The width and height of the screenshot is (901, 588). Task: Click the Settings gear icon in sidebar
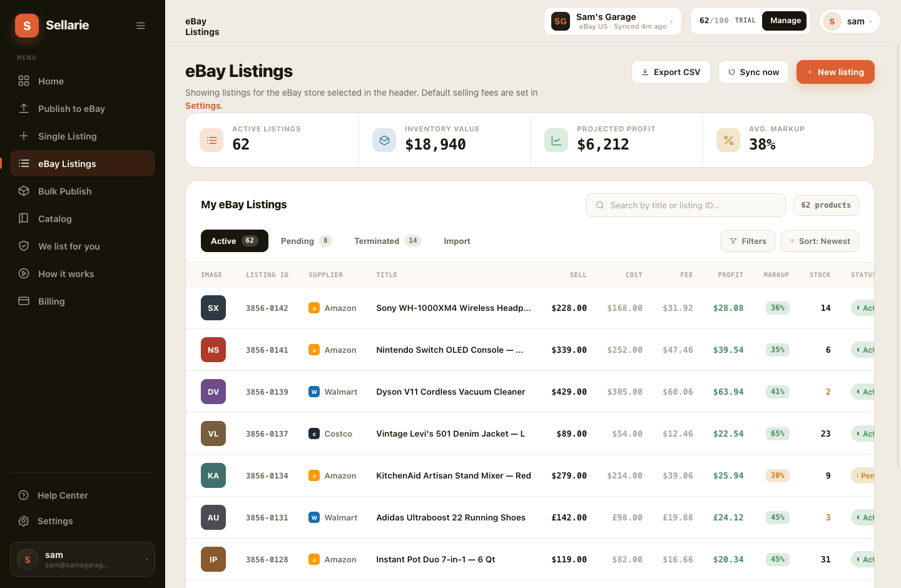point(24,521)
